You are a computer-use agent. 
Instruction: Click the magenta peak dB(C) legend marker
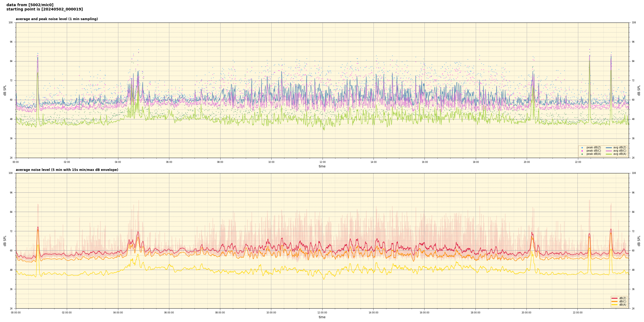pyautogui.click(x=582, y=151)
